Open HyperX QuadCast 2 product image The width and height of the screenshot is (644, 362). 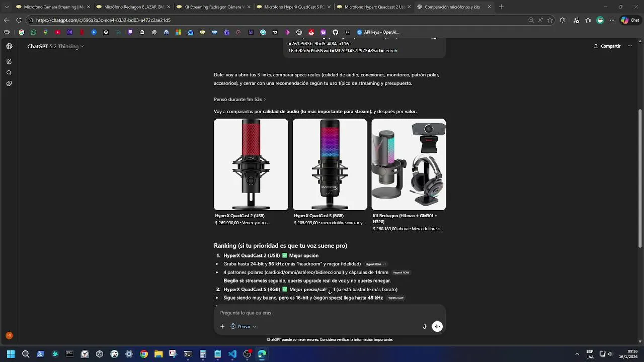pos(251,164)
